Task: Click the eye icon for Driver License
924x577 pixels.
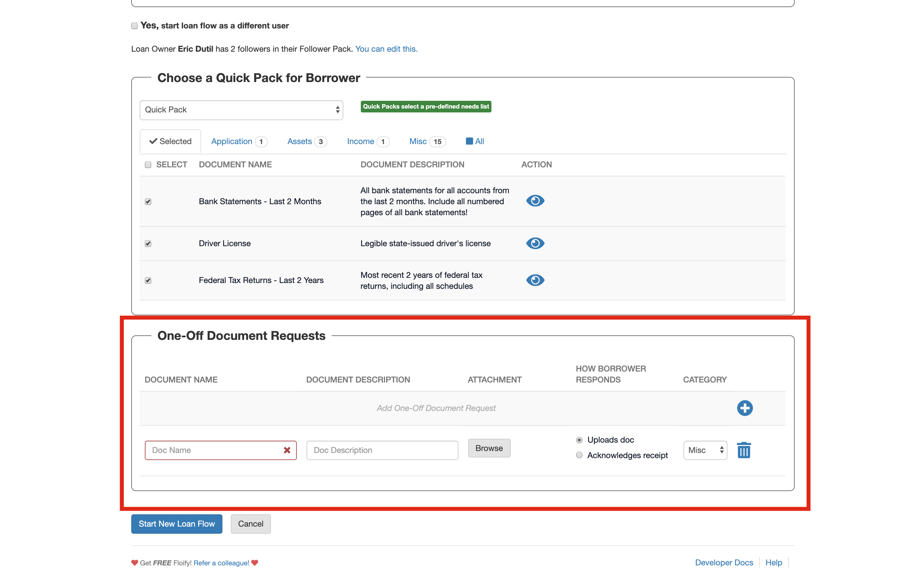Action: (535, 243)
